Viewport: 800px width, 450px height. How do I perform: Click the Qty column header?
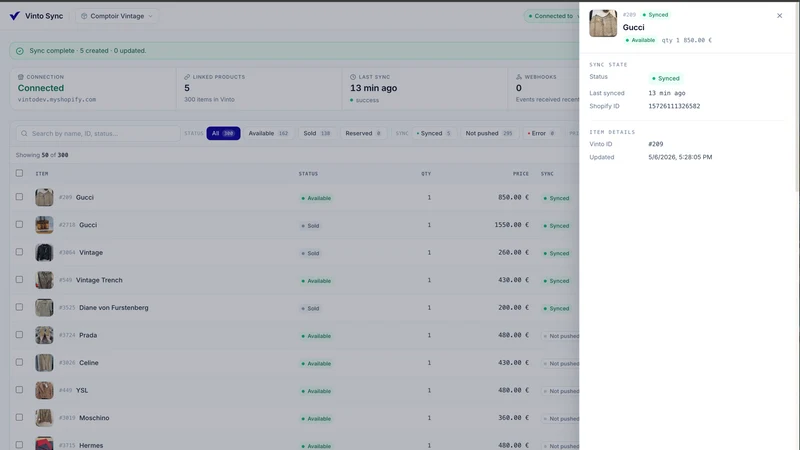tap(426, 174)
